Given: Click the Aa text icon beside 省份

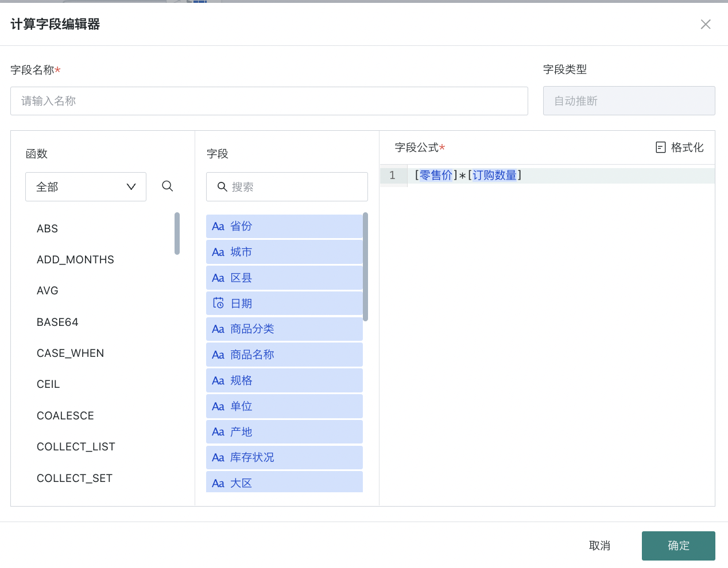Looking at the screenshot, I should [x=218, y=226].
